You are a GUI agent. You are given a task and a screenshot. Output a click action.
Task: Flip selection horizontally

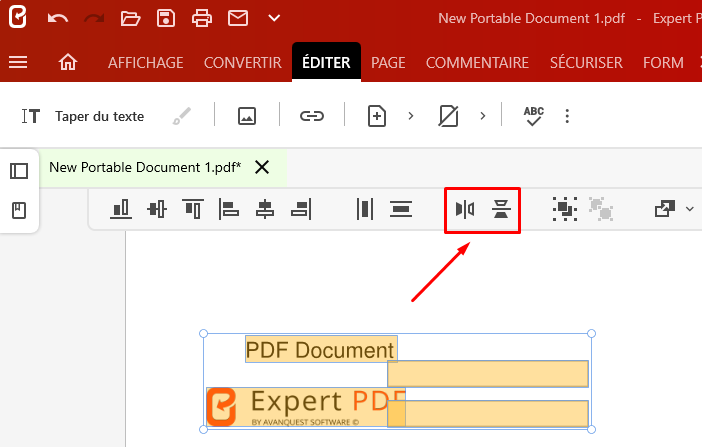coord(465,209)
